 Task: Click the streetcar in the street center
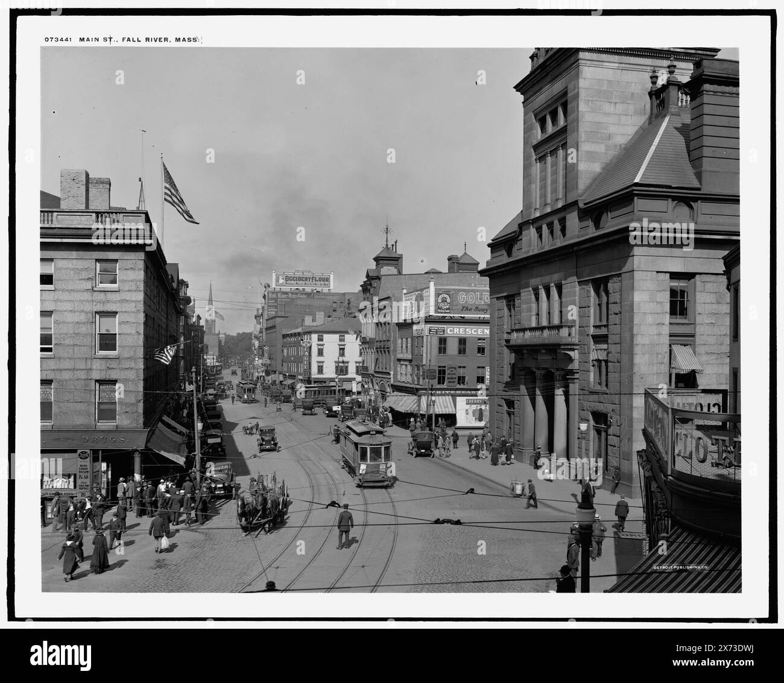[x=365, y=454]
